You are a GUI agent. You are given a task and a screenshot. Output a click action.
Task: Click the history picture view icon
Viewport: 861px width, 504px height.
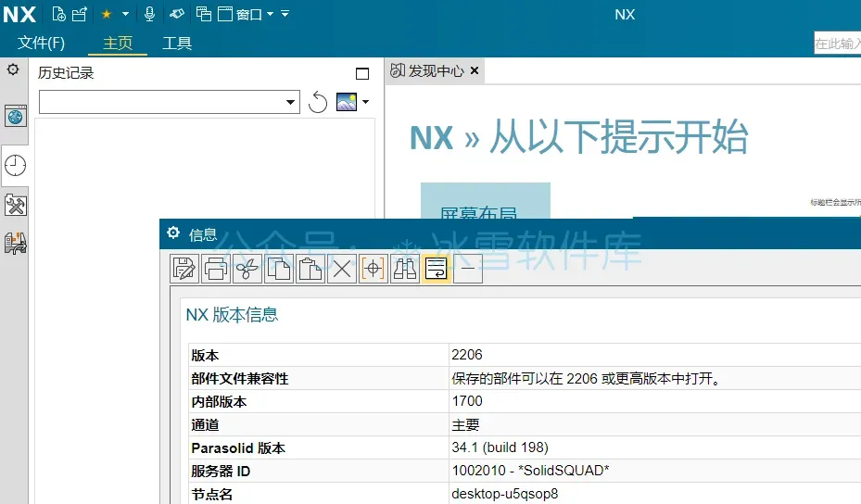point(347,102)
